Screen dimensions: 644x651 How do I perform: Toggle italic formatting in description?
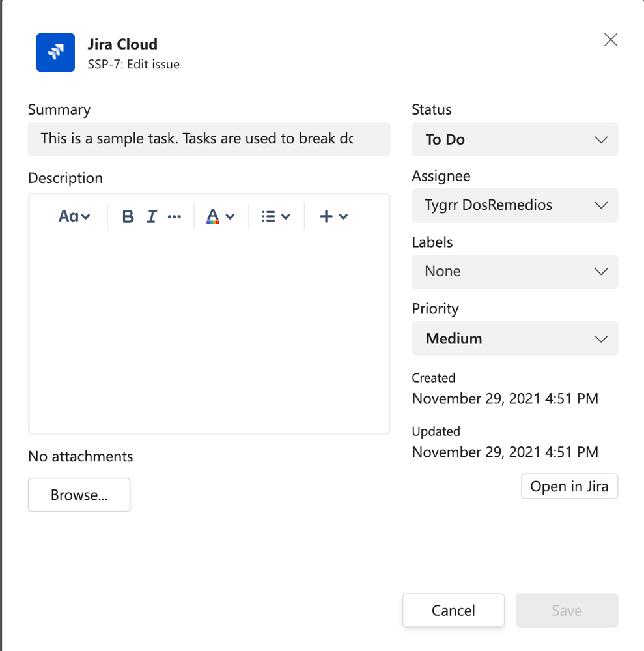[152, 216]
